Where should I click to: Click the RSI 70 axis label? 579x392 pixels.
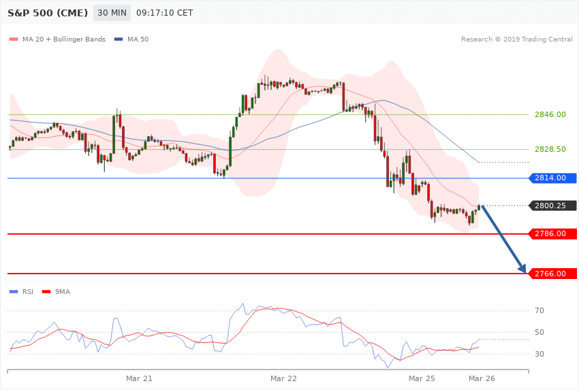click(x=539, y=310)
